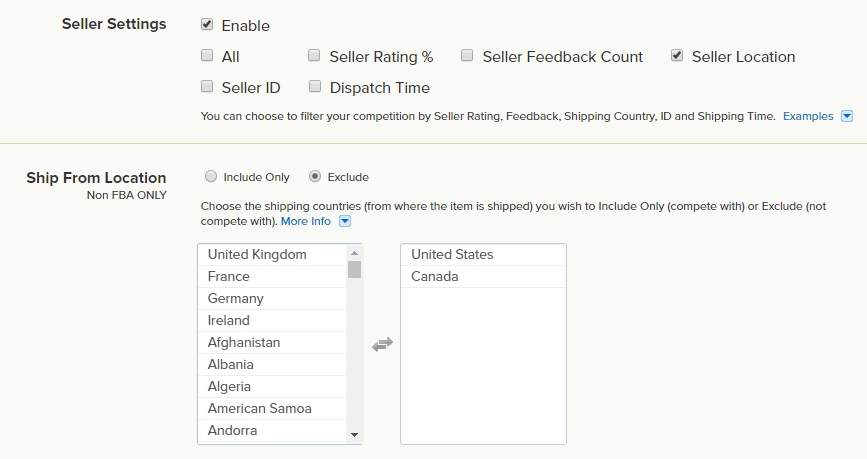Expand the More Info dropdown arrow
Viewport: 867px width, 459px height.
point(345,221)
